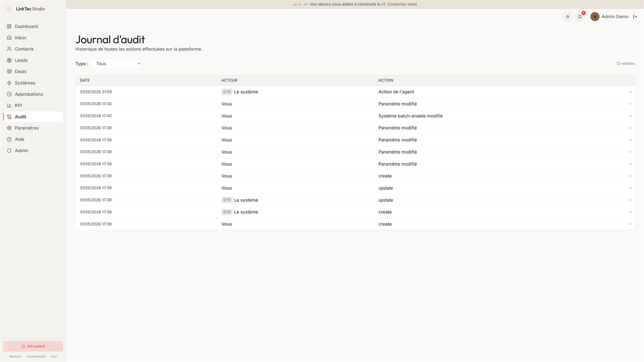Open the Confidentialité footer link
The width and height of the screenshot is (644, 362).
[x=36, y=357]
